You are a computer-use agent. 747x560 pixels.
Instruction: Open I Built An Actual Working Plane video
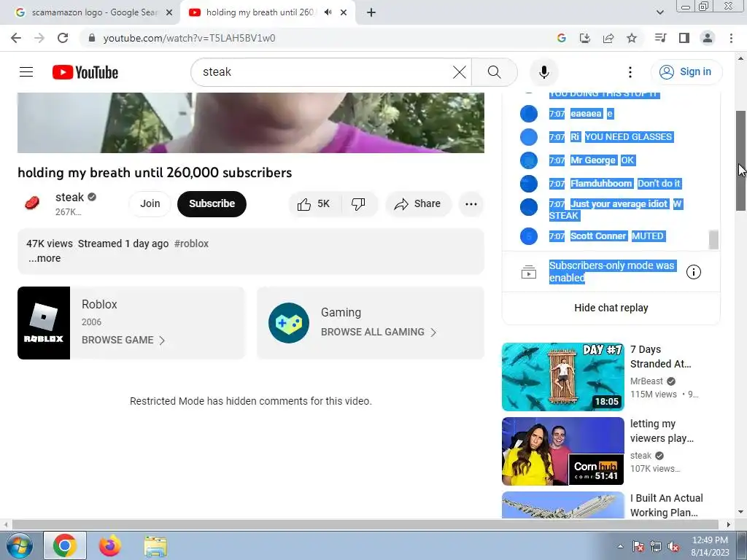tap(562, 505)
